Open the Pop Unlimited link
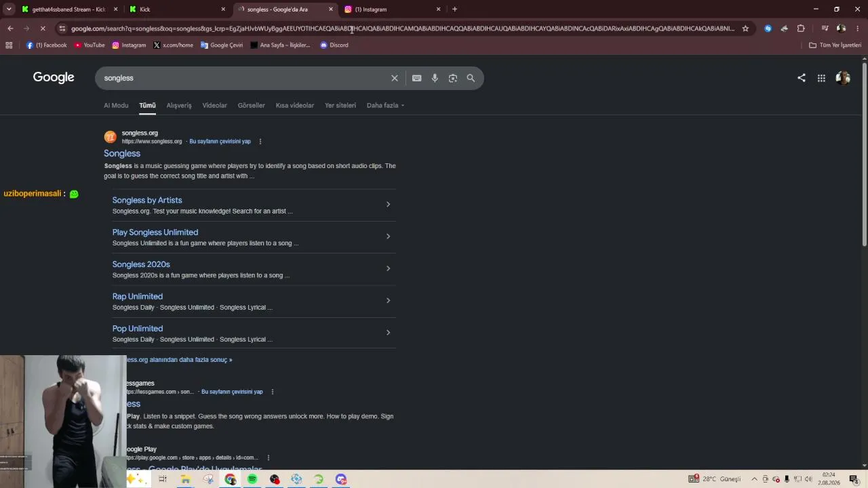The height and width of the screenshot is (488, 868). (138, 329)
